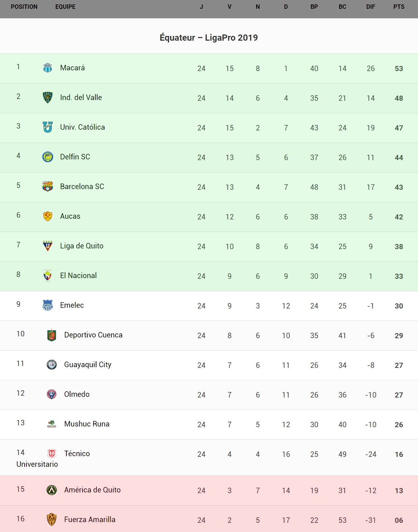Open the Guayaquil City team link

pos(88,365)
